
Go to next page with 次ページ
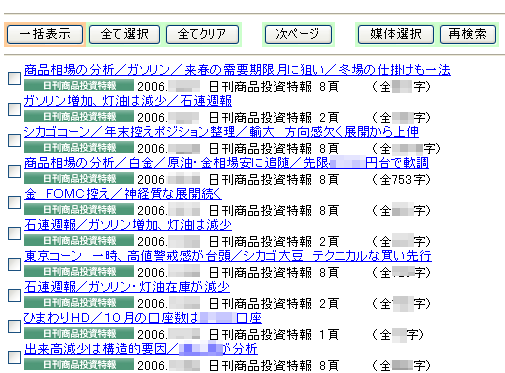pos(298,34)
